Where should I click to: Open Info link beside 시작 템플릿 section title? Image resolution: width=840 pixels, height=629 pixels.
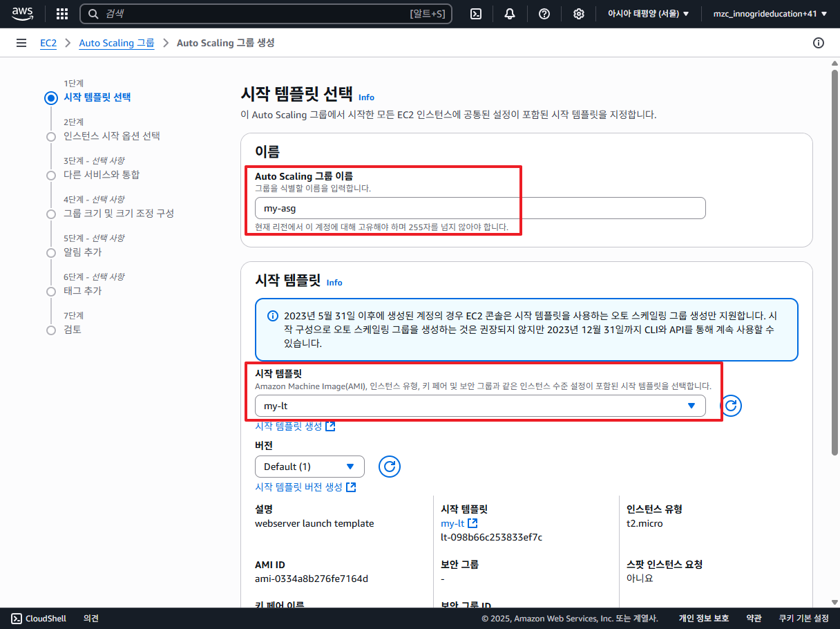[334, 283]
